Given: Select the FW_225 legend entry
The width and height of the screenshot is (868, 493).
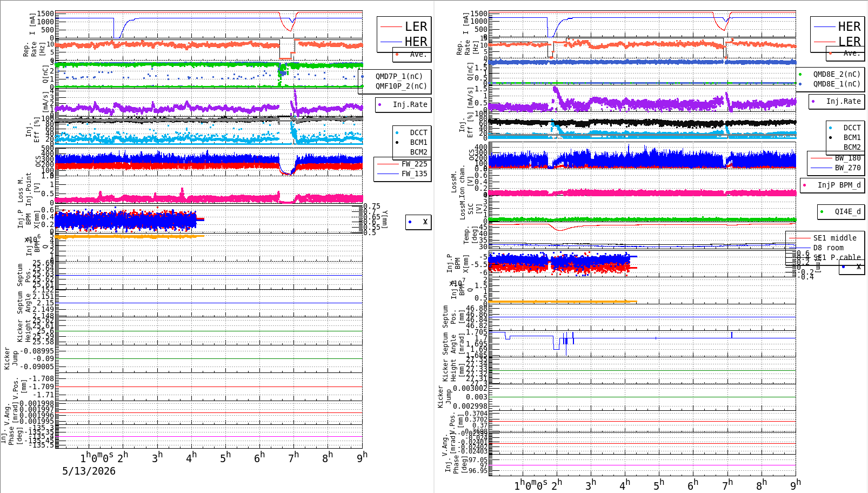Looking at the screenshot, I should 414,164.
